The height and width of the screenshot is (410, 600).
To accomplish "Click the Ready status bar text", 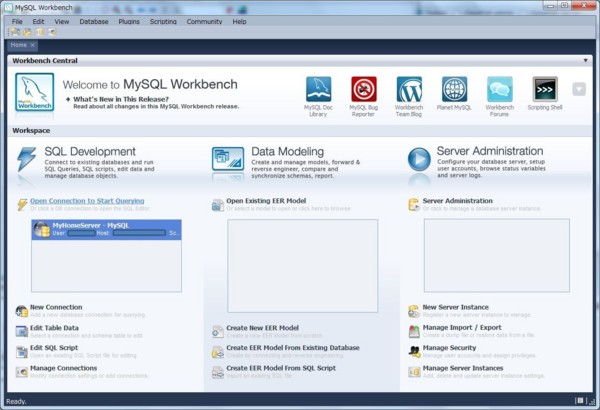I will pos(16,401).
